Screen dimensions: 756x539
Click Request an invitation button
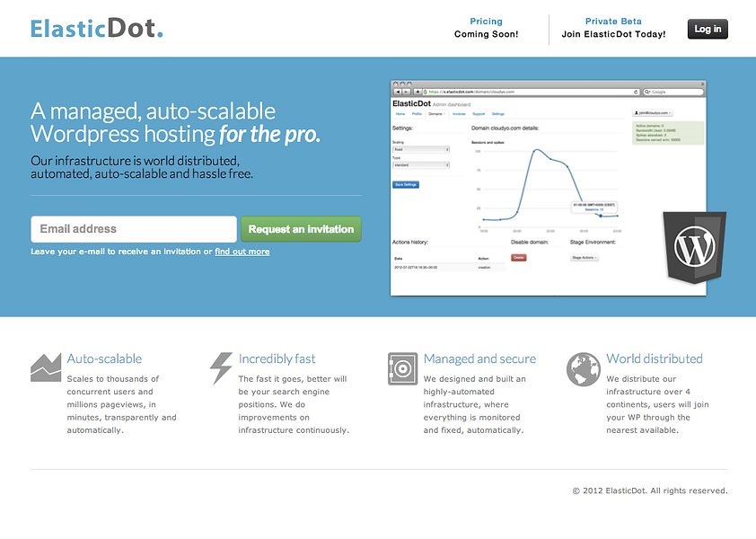[x=301, y=229]
